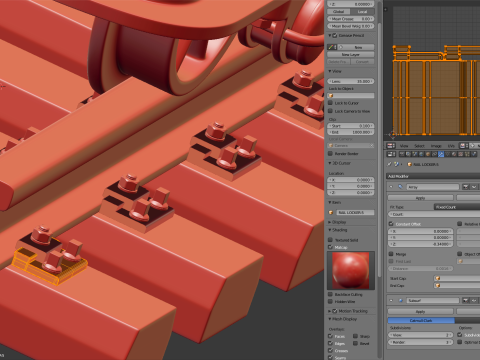Click the object cube icon in Item panel
This screenshot has height=360, width=480.
(x=331, y=212)
